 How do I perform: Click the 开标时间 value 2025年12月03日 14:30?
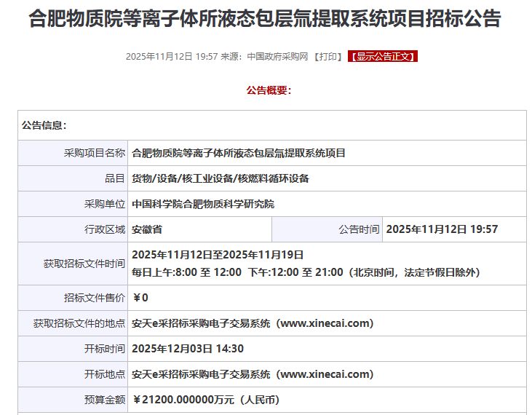point(188,349)
